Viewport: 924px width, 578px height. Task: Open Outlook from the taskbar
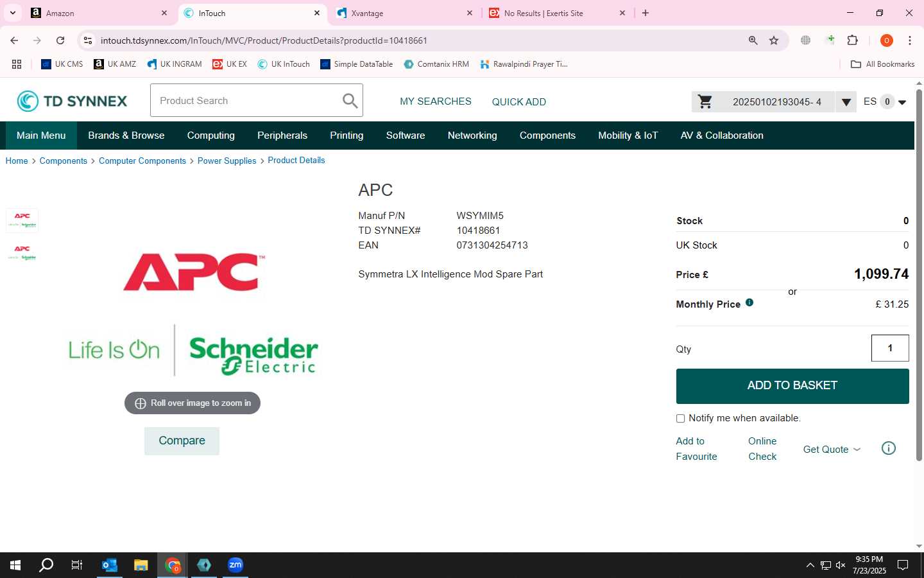[110, 565]
